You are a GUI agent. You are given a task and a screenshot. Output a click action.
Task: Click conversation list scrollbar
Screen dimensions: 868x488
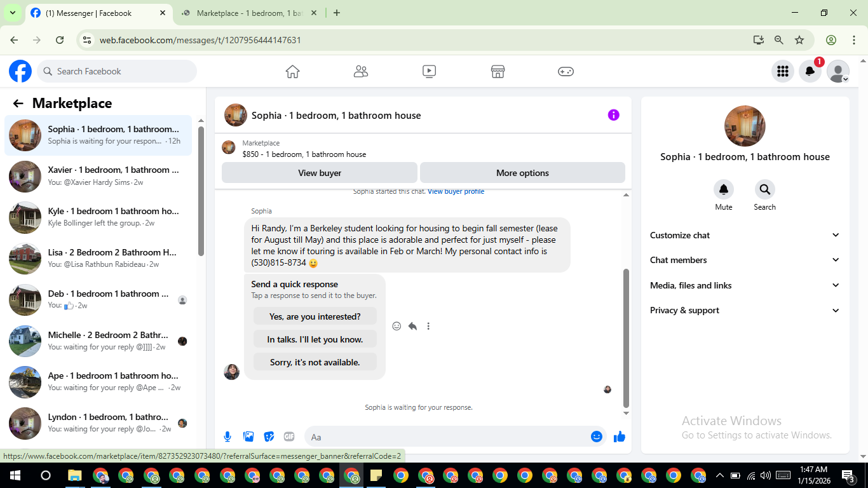point(201,191)
